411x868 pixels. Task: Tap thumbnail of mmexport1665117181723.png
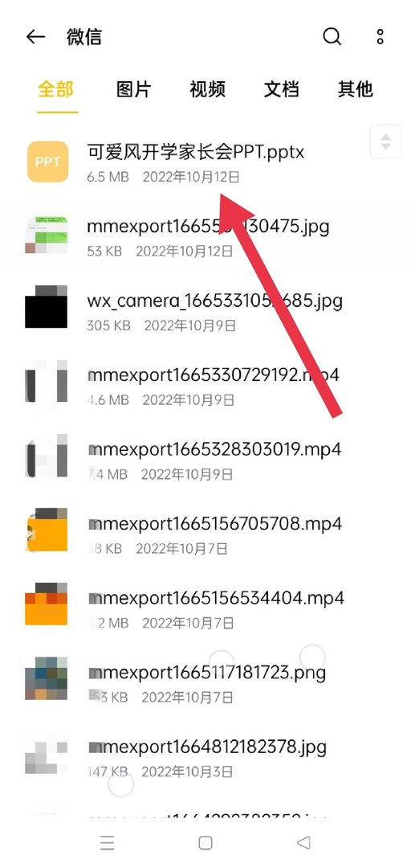[x=47, y=678]
